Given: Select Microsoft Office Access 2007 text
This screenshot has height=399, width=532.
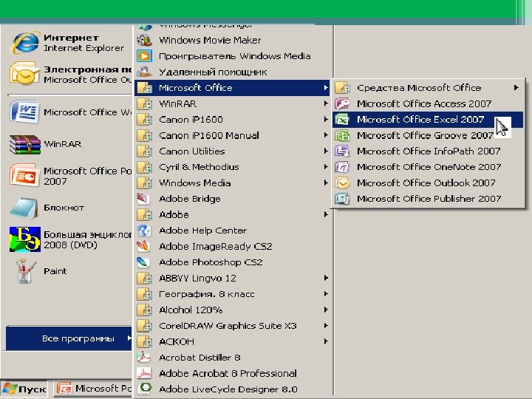Looking at the screenshot, I should [x=424, y=103].
